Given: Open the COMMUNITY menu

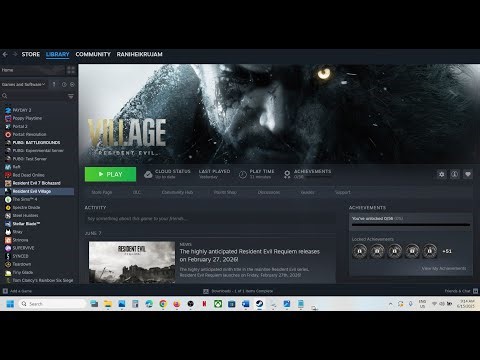Looking at the screenshot, I should pyautogui.click(x=93, y=54).
